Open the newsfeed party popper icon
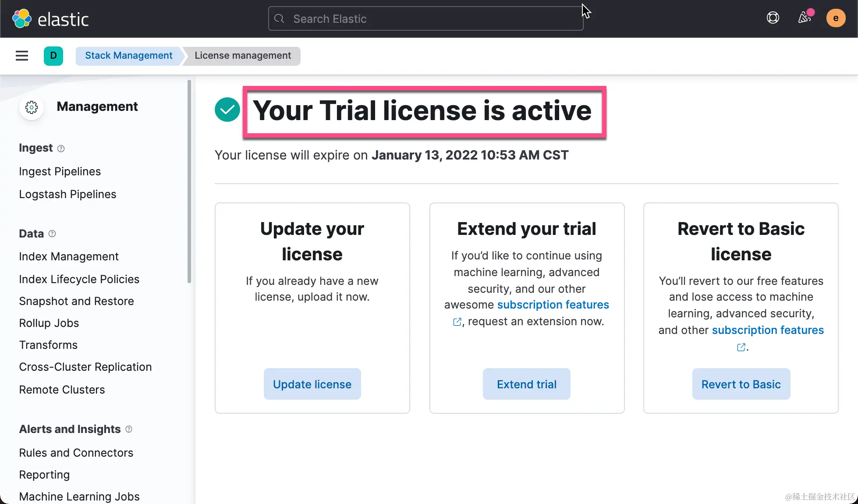 805,18
